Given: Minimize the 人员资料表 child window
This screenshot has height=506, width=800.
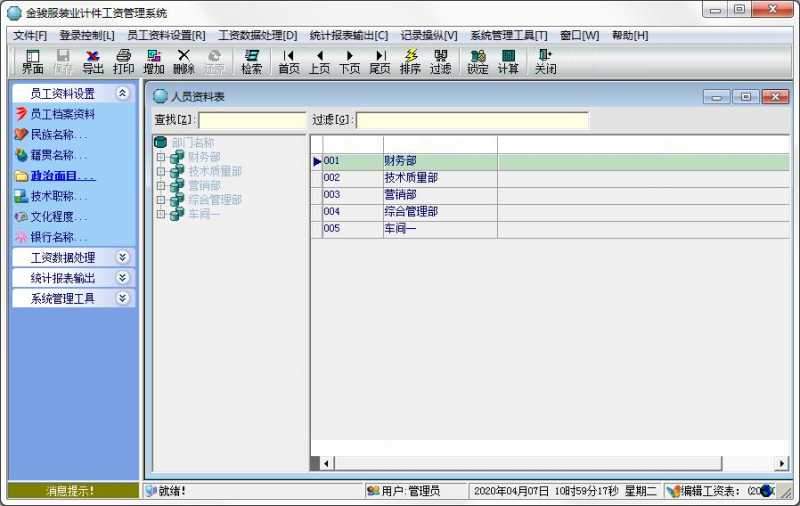Looking at the screenshot, I should point(716,96).
